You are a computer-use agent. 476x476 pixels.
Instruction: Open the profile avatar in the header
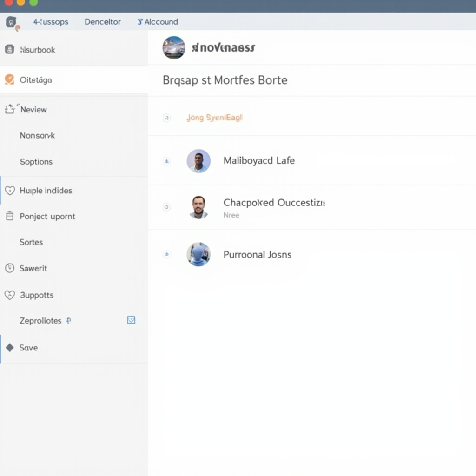(x=174, y=48)
